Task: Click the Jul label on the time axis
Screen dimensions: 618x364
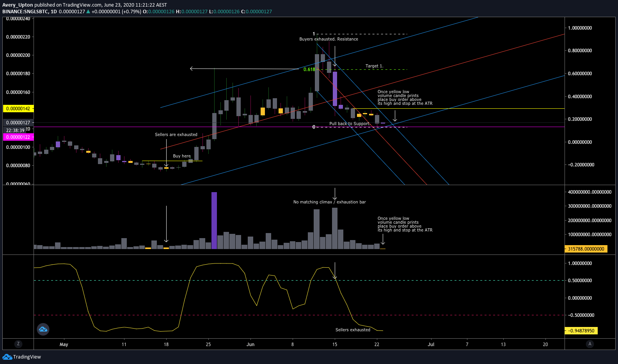Action: (x=431, y=345)
